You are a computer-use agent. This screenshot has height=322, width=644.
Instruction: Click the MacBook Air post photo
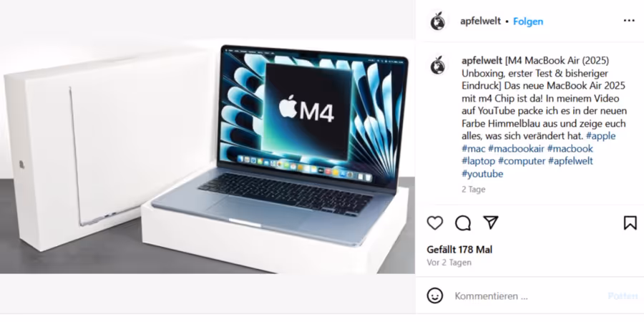[x=208, y=156]
